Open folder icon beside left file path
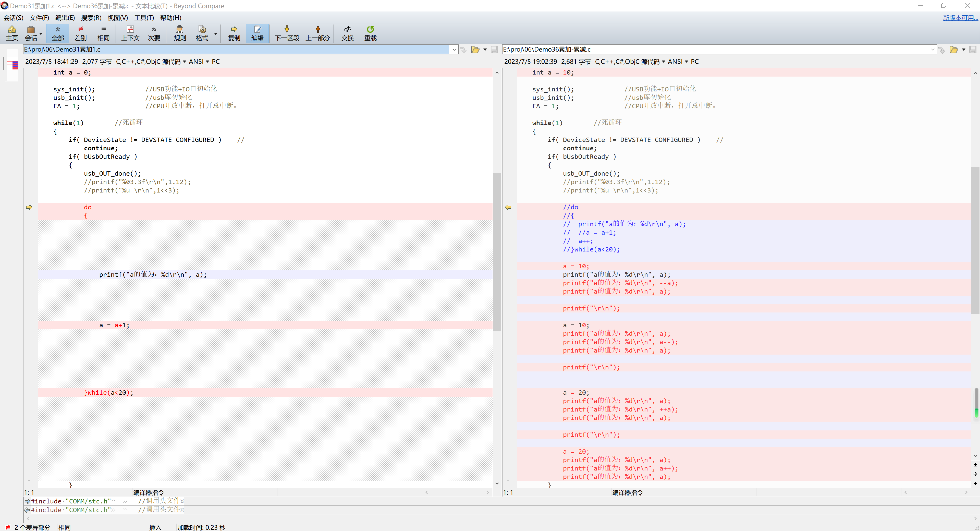Image resolution: width=980 pixels, height=531 pixels. 475,50
